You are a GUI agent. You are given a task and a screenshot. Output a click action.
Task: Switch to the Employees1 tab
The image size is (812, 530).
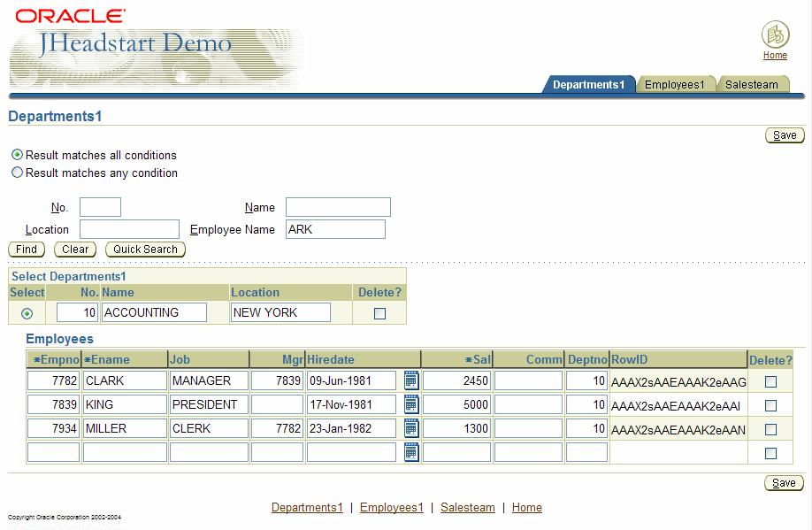(674, 85)
